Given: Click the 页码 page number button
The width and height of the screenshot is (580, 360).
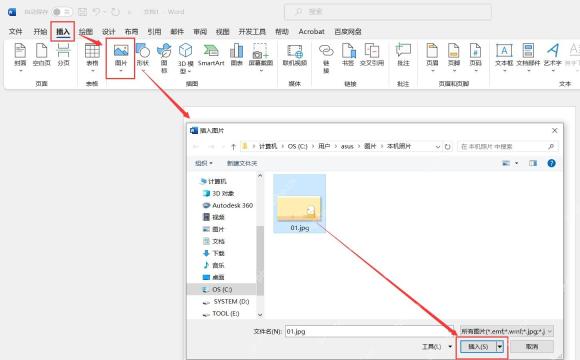Looking at the screenshot, I should coord(475,56).
